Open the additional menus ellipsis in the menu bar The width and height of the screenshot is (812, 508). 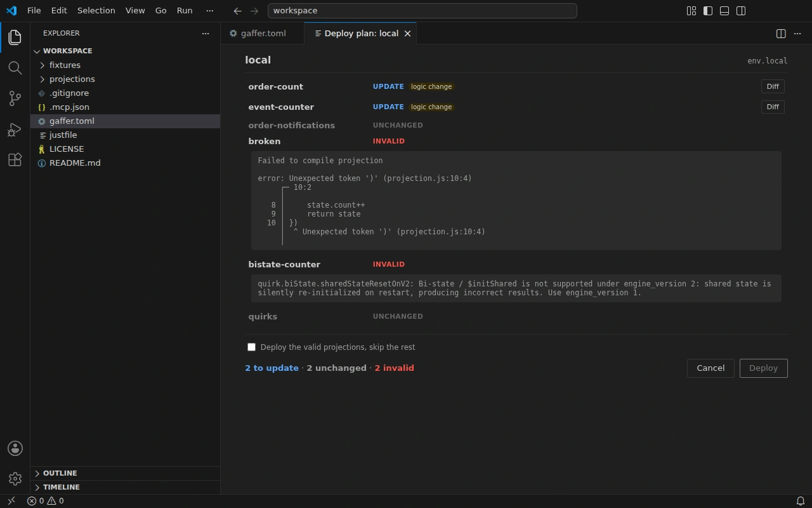coord(210,11)
